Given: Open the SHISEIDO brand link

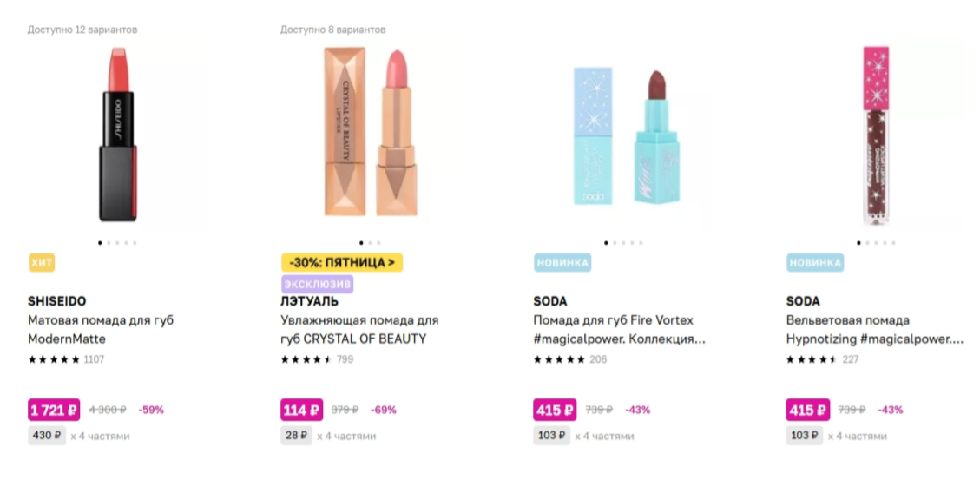Looking at the screenshot, I should [x=57, y=301].
